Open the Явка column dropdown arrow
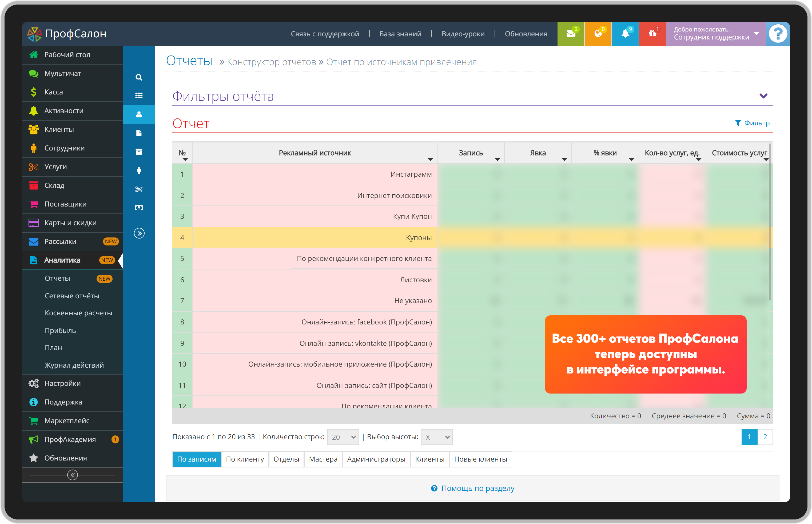The width and height of the screenshot is (812, 524). tap(564, 159)
